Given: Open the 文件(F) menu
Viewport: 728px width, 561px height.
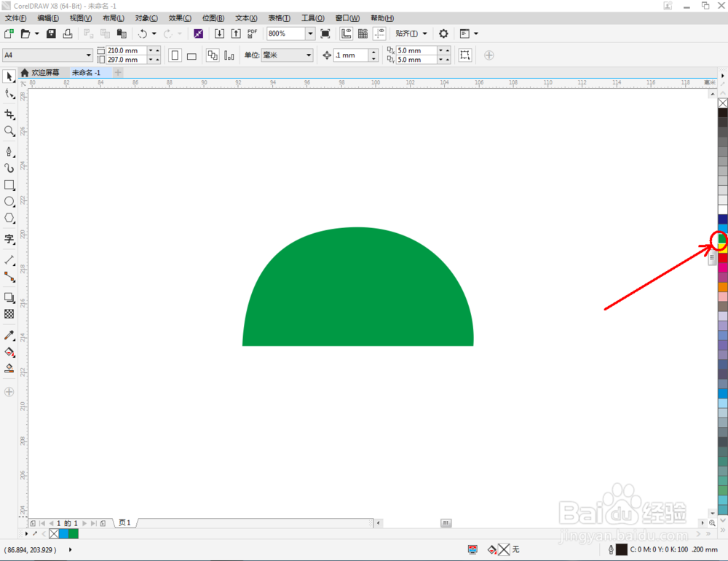Looking at the screenshot, I should coord(16,18).
